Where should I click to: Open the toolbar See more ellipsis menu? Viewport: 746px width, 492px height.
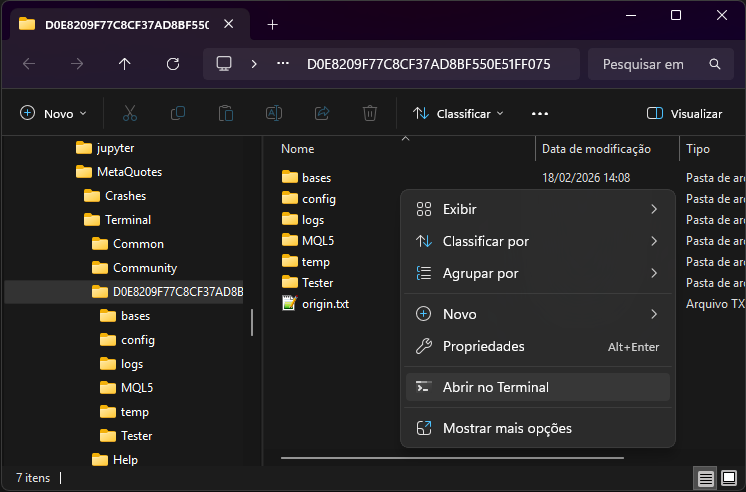click(x=540, y=114)
